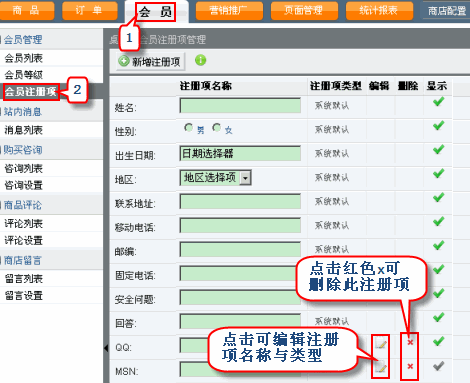Collapse the 商店留言 sidebar section
This screenshot has height=383, width=470.
(23, 260)
